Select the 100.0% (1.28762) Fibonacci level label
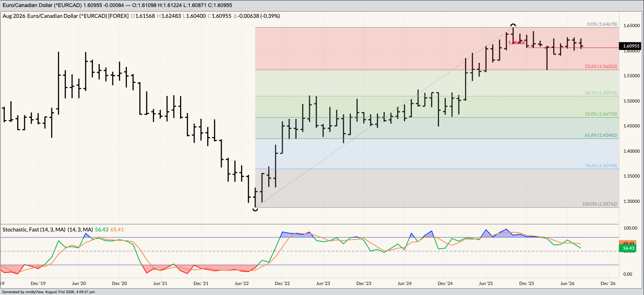Image resolution: width=644 pixels, height=295 pixels. [599, 204]
